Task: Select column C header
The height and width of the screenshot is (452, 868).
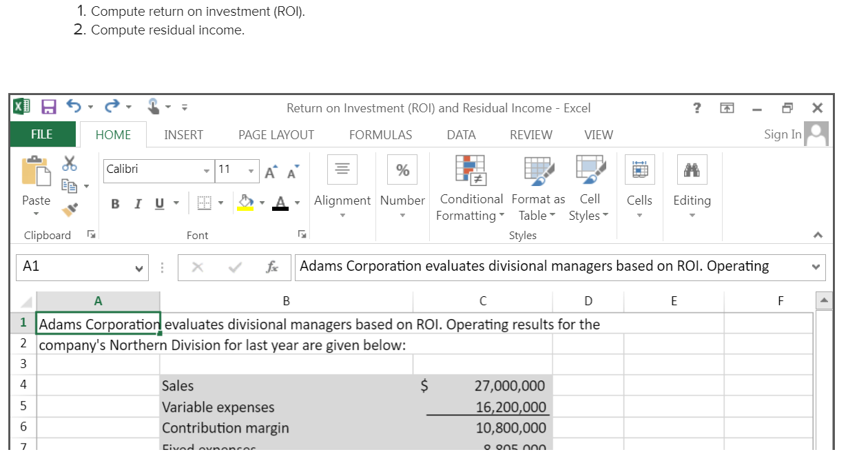Action: point(483,301)
